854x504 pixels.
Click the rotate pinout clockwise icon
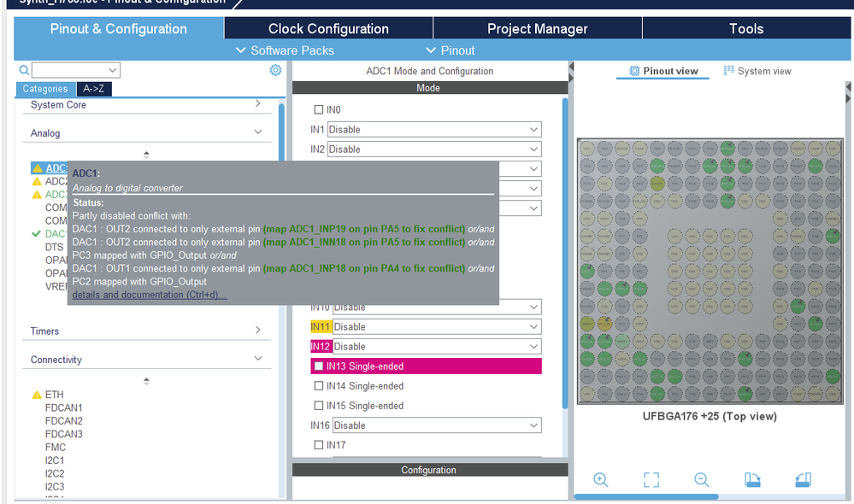(x=752, y=479)
